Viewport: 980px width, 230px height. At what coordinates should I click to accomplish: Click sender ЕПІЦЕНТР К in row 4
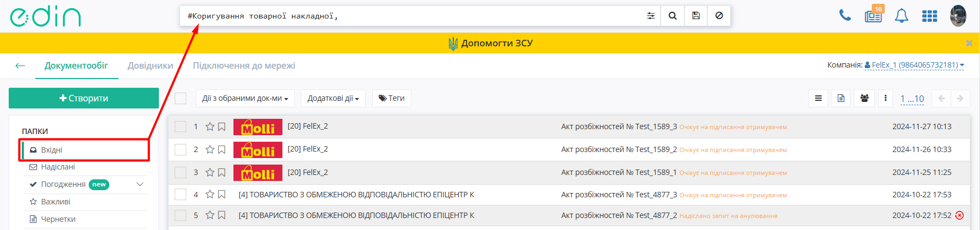(x=356, y=194)
